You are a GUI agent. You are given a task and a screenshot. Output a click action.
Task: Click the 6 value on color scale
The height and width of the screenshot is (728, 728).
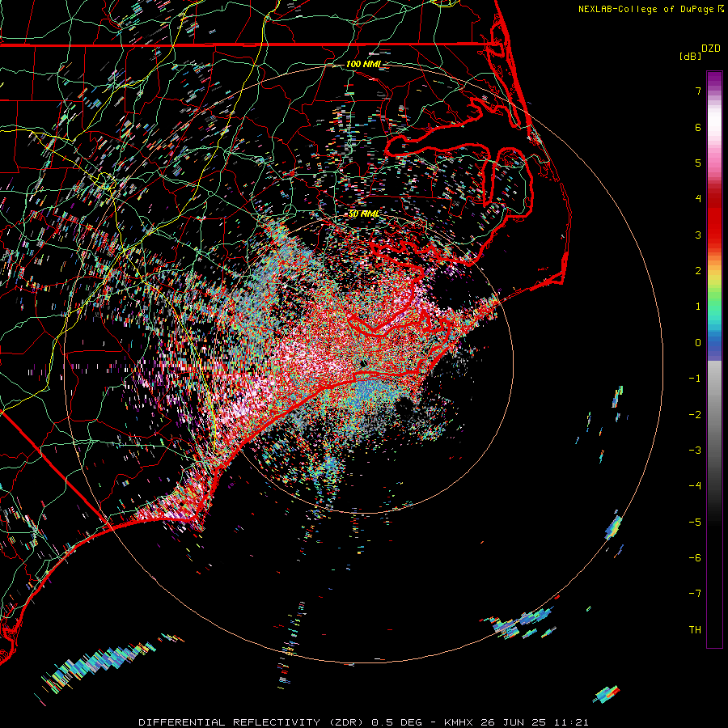pyautogui.click(x=698, y=127)
